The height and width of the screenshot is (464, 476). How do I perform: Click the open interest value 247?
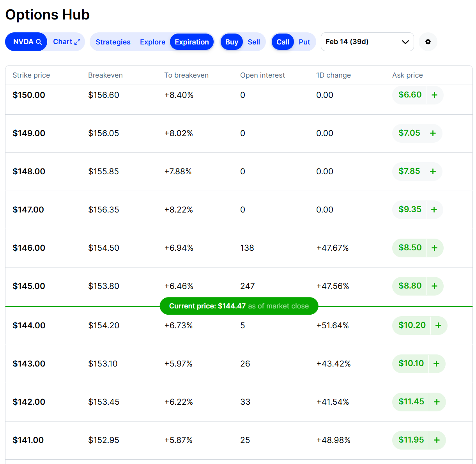pos(248,286)
